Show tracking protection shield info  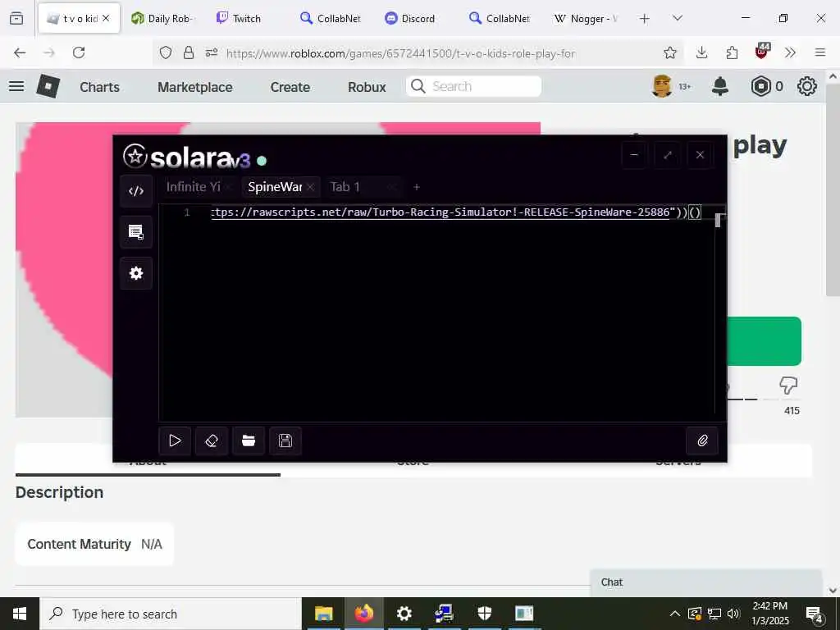[166, 52]
